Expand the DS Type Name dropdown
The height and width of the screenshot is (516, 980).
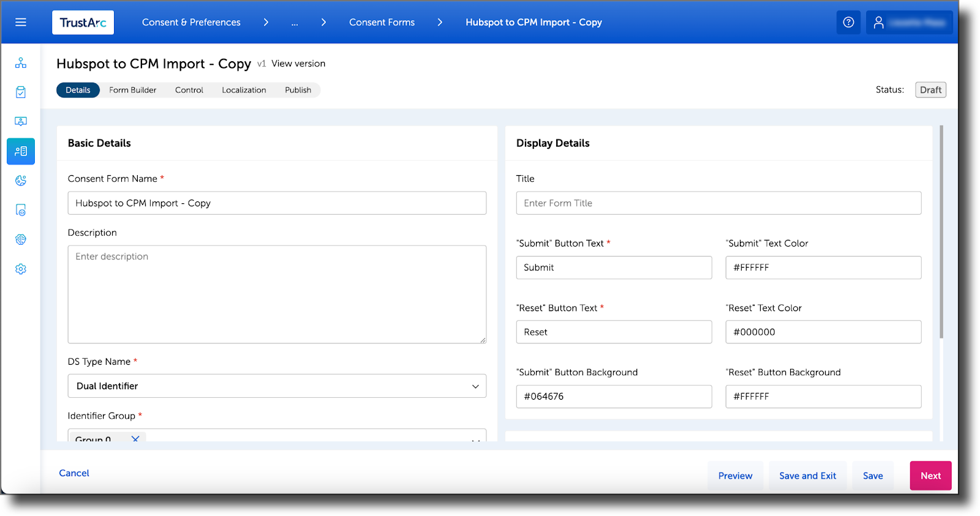click(x=475, y=386)
